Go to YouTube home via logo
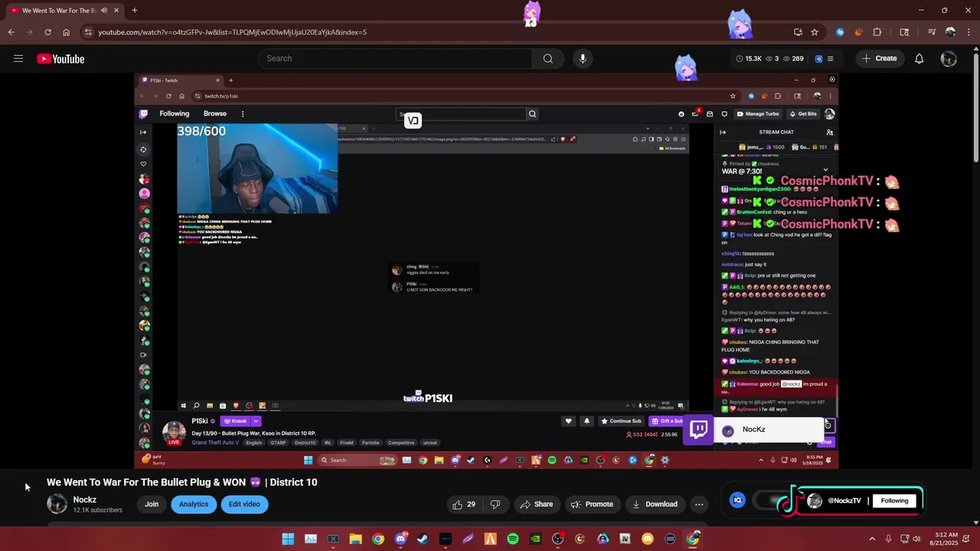 coord(60,59)
